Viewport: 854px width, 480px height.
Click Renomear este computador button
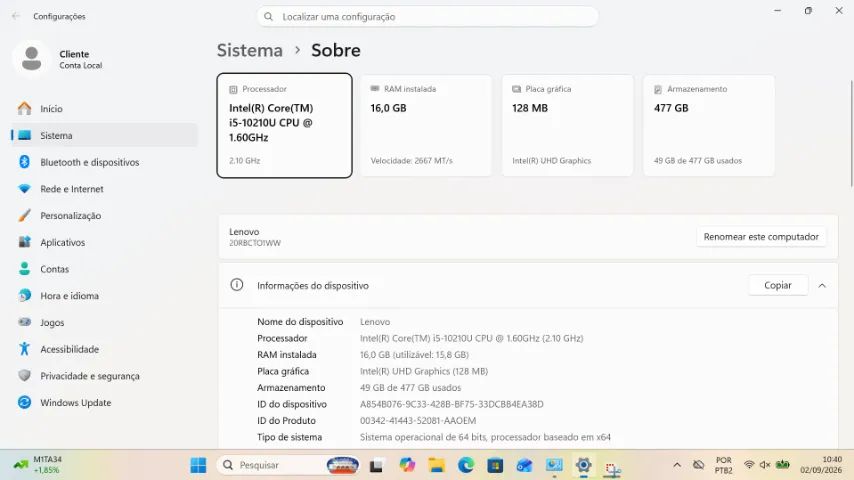pos(761,236)
